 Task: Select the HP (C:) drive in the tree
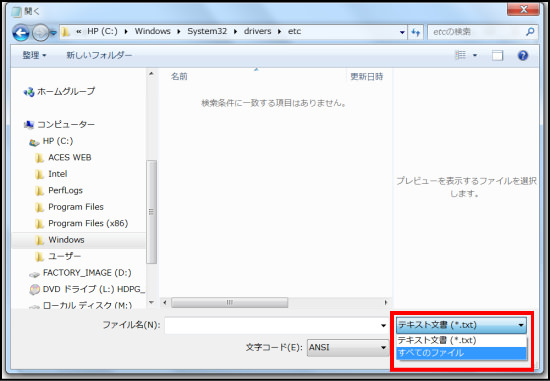(58, 141)
